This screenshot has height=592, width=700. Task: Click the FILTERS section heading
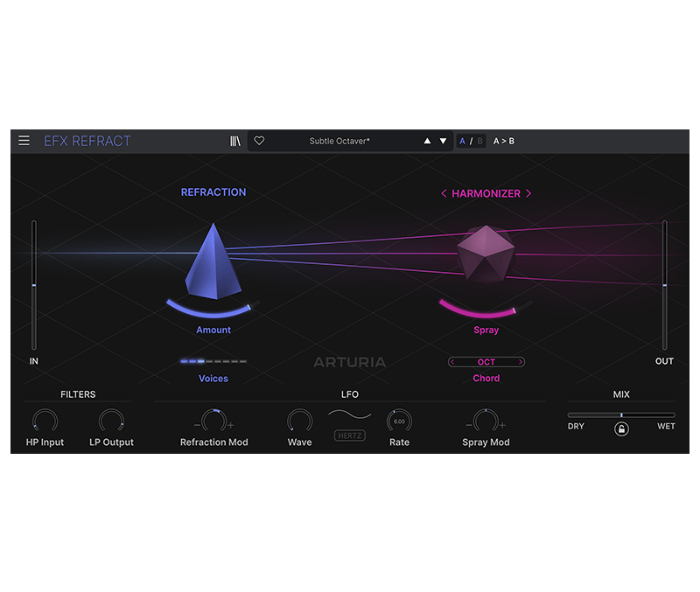click(78, 394)
